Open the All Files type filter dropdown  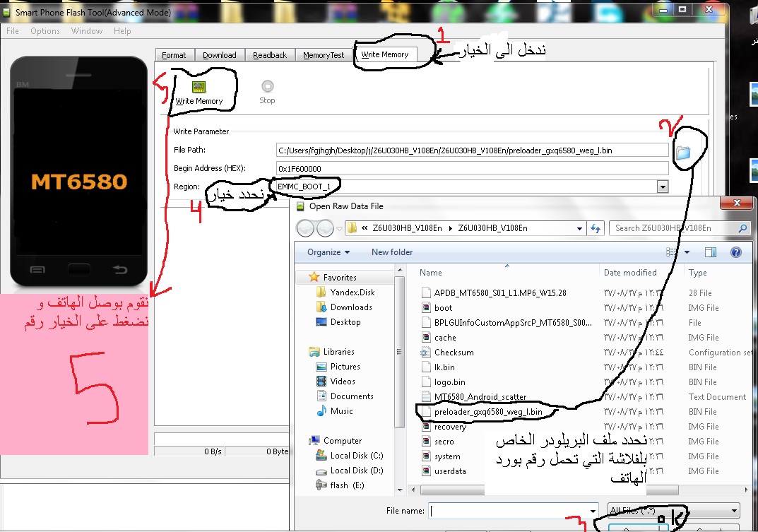[x=674, y=510]
